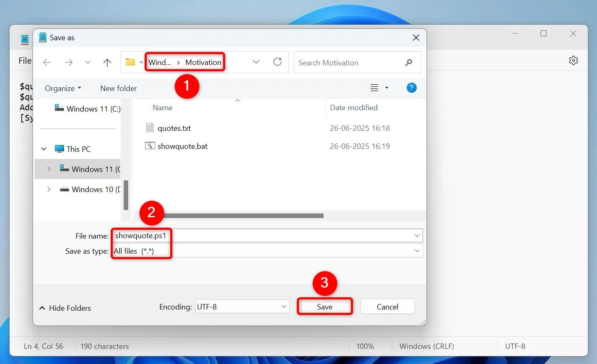The image size is (597, 364).
Task: Change the view layout icon
Action: pyautogui.click(x=374, y=88)
